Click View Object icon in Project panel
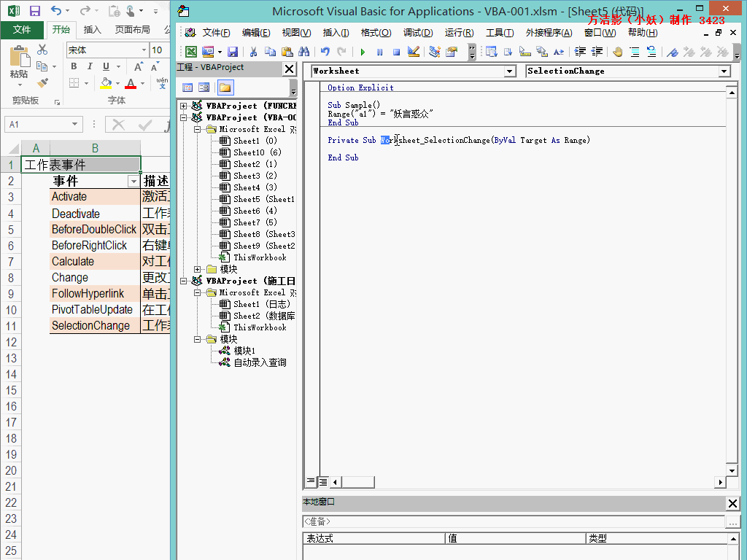The image size is (747, 560). [x=204, y=87]
